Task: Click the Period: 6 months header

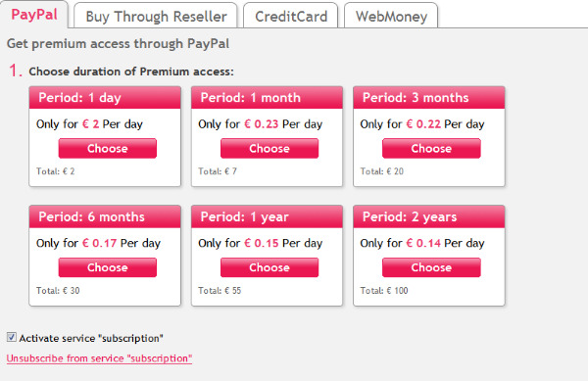Action: click(105, 216)
